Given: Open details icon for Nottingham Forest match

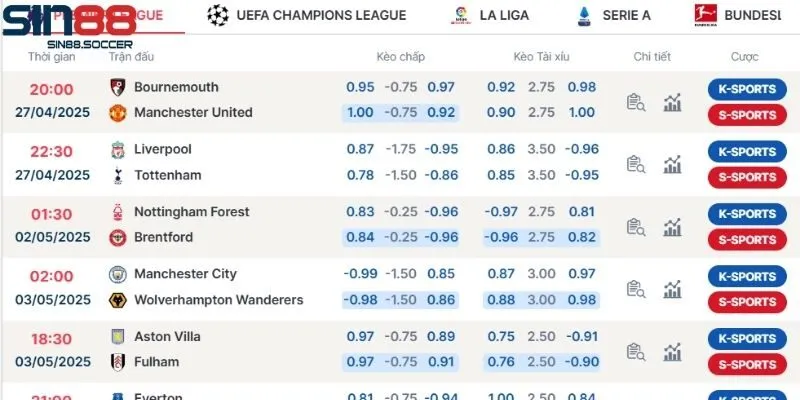Looking at the screenshot, I should coord(636,226).
